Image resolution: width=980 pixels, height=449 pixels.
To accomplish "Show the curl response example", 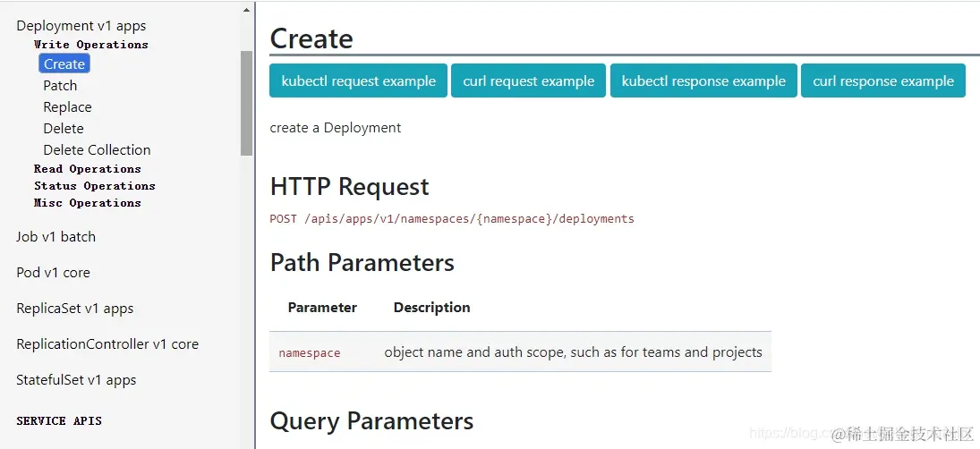I will coord(883,80).
